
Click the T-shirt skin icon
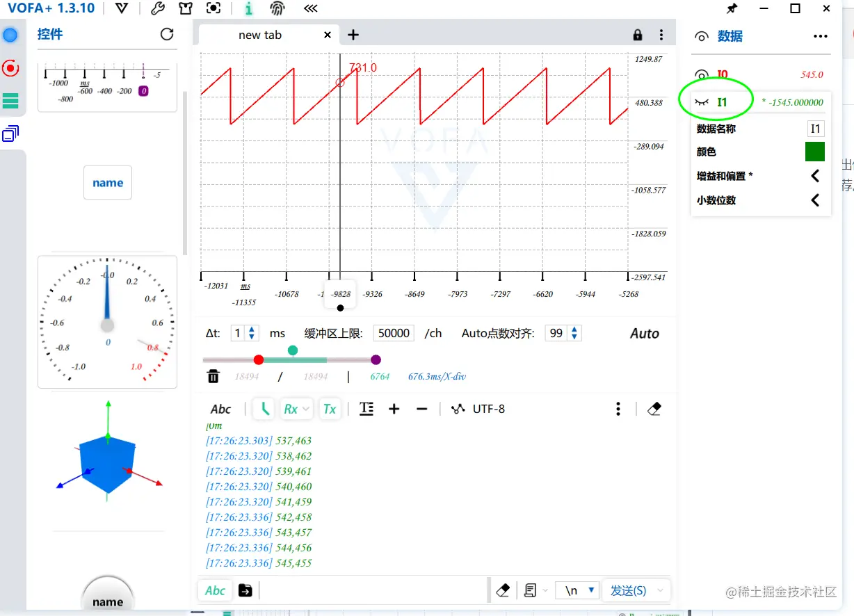(185, 9)
